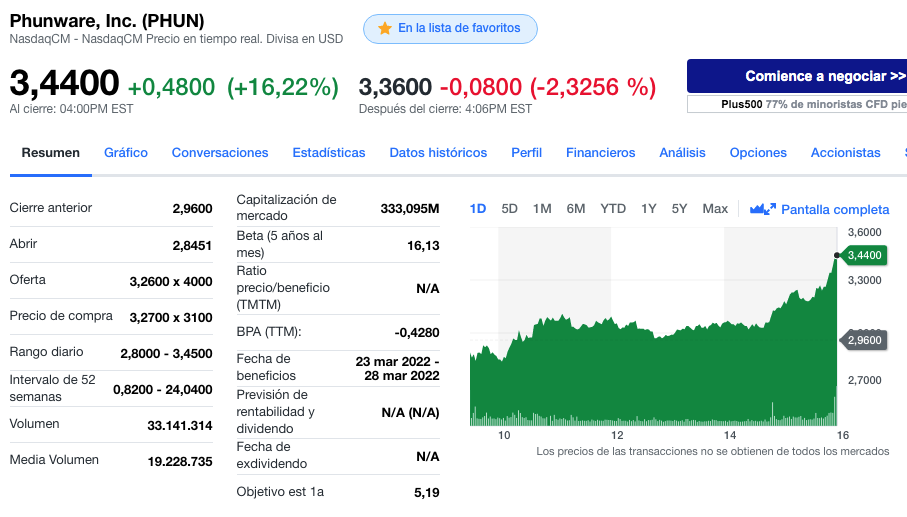Switch to the Accionistas tab
This screenshot has height=517, width=907.
(846, 153)
